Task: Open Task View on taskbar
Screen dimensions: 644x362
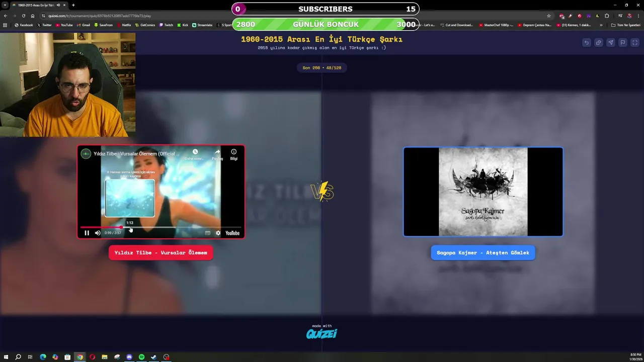Action: pyautogui.click(x=30, y=357)
